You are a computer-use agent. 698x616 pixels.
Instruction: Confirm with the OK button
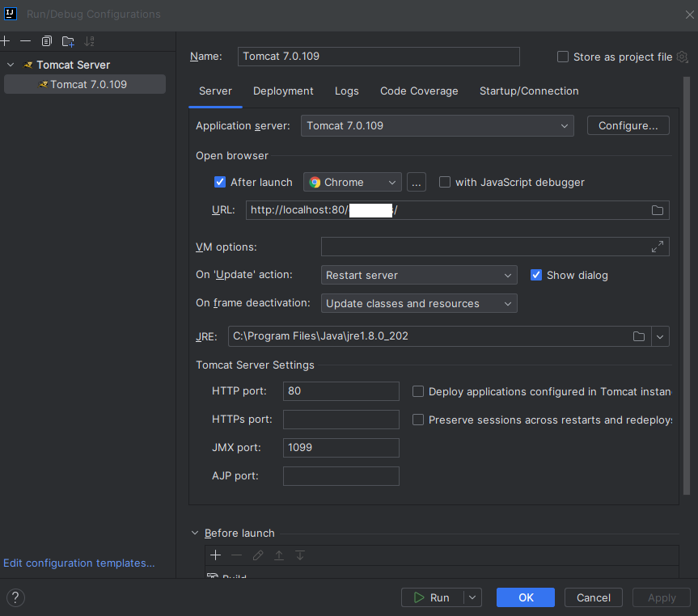(526, 597)
